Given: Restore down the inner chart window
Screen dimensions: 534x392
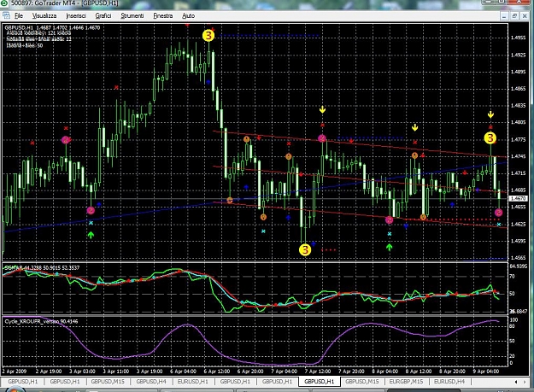Looking at the screenshot, I should tap(514, 15).
